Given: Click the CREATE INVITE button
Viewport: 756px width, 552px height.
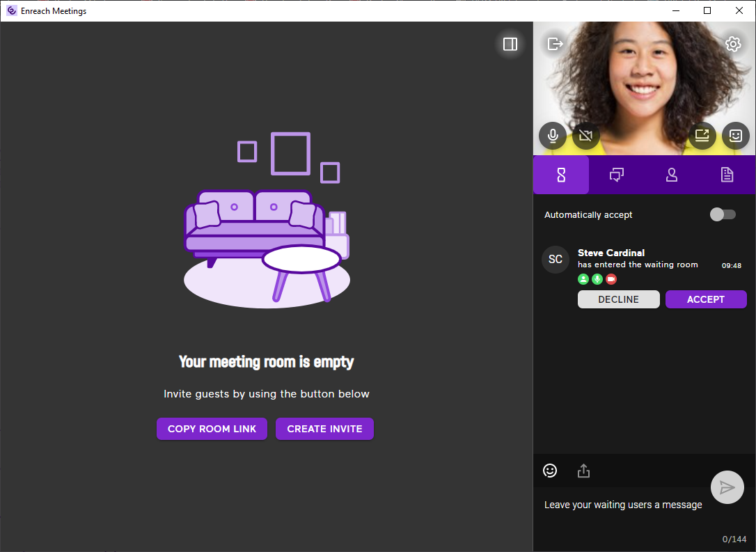Looking at the screenshot, I should click(x=324, y=429).
